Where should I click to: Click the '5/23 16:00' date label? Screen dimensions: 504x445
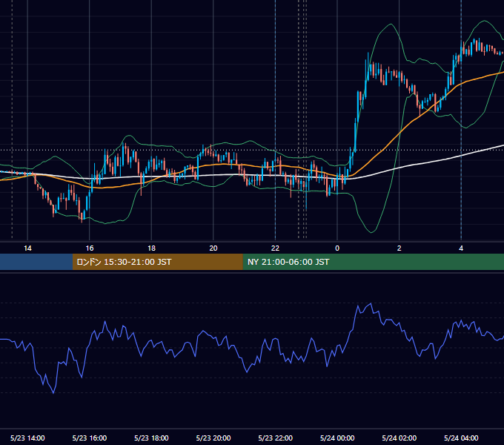pos(90,438)
